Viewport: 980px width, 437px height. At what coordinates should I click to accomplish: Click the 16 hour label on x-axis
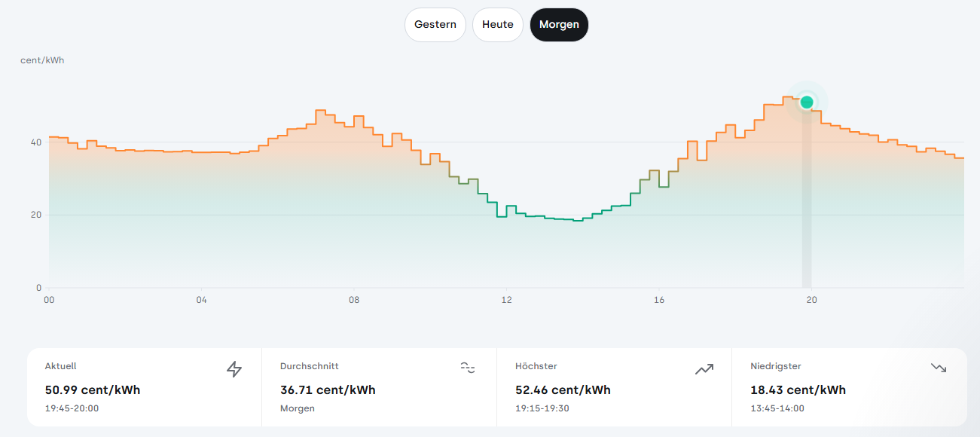[659, 300]
